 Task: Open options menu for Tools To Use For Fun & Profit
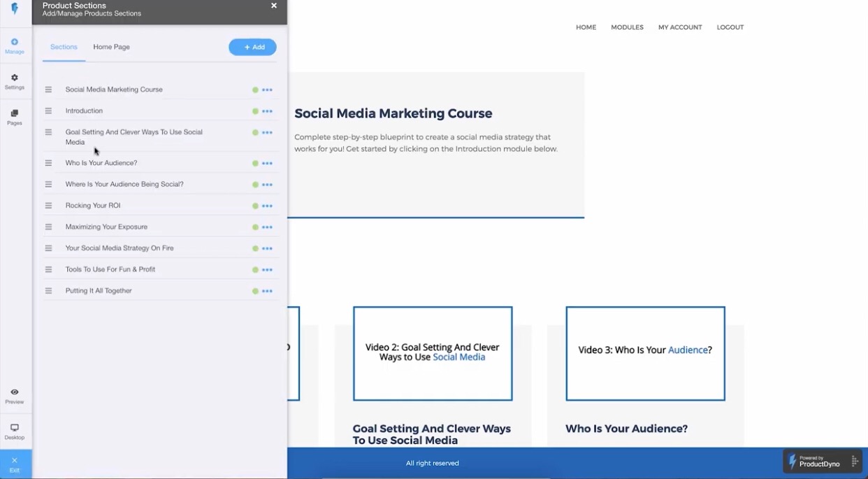267,270
